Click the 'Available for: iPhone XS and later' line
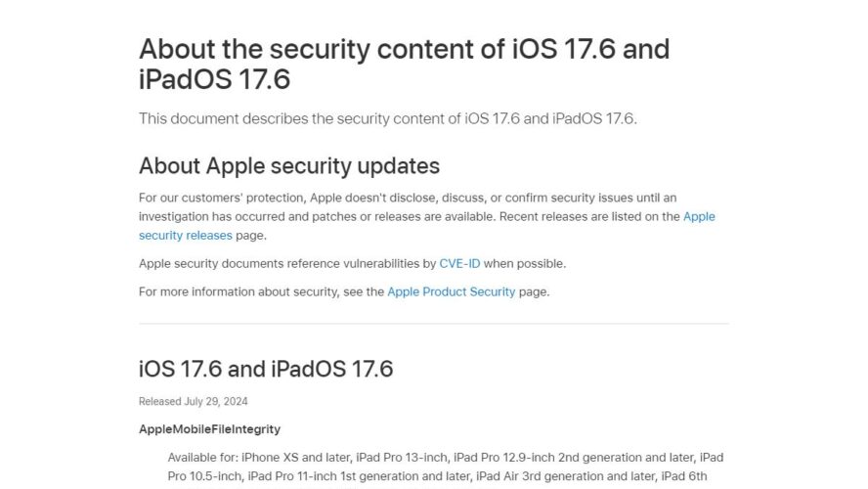Viewport: 868px width, 489px height. pos(446,458)
